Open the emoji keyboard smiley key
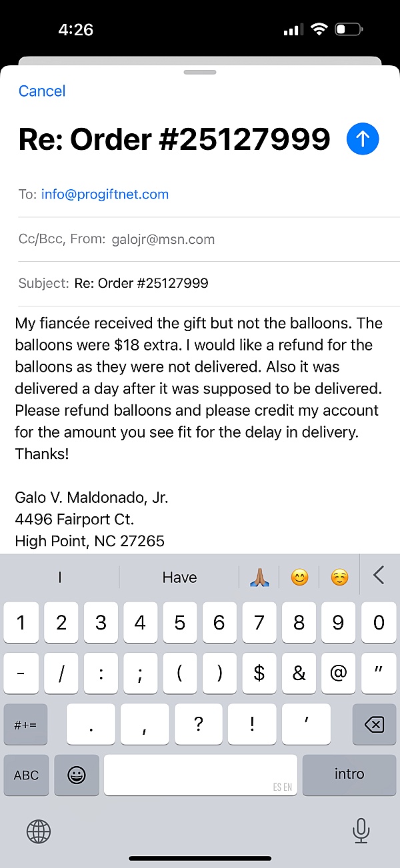The image size is (400, 868). point(77,775)
